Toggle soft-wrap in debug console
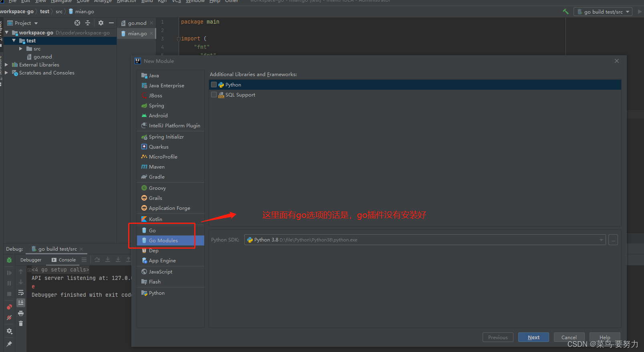The width and height of the screenshot is (644, 352). pyautogui.click(x=21, y=292)
